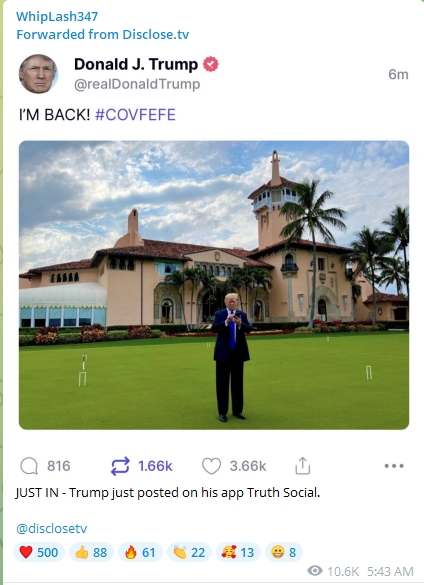Click the red verified checkmark badge

click(x=211, y=64)
